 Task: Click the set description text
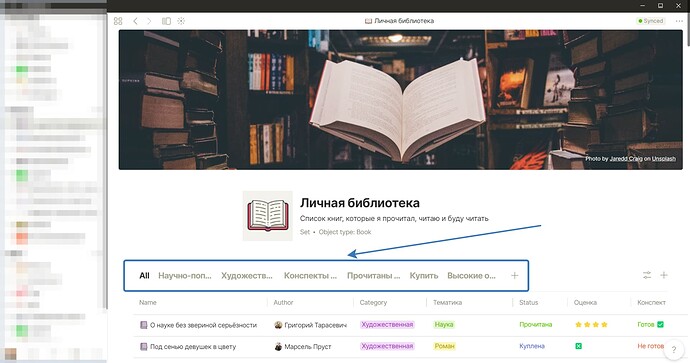click(x=394, y=218)
